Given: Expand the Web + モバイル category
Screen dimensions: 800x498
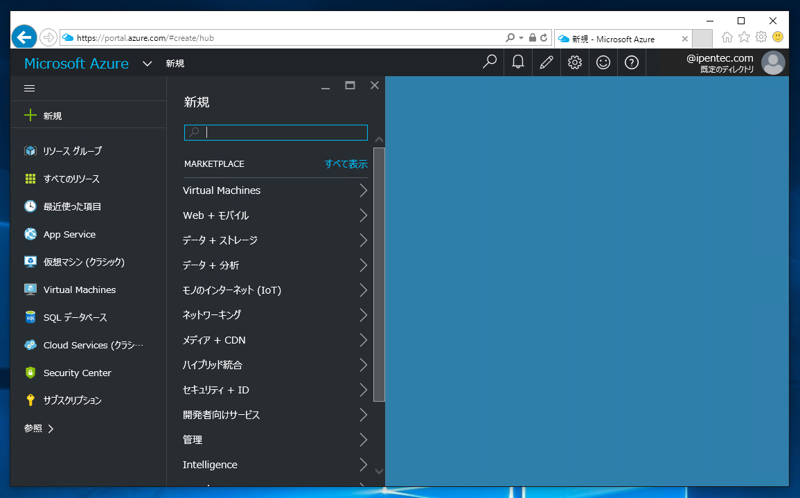Looking at the screenshot, I should [275, 215].
